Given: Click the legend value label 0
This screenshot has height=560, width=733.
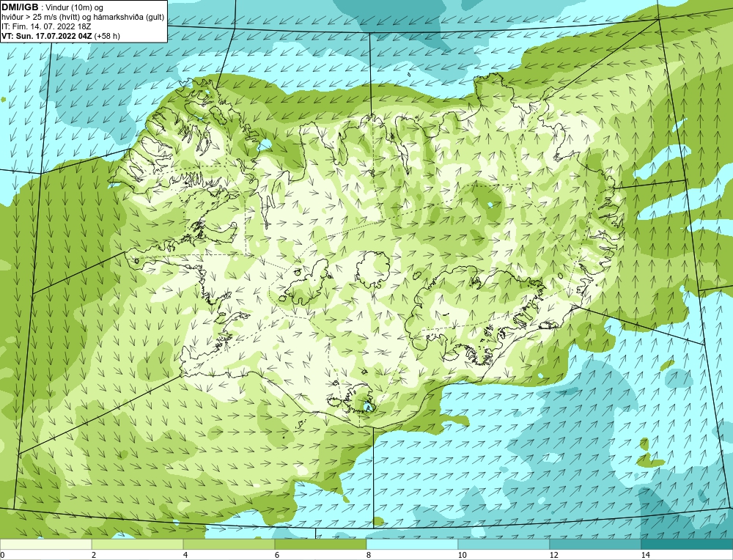Looking at the screenshot, I should click(x=2, y=555).
